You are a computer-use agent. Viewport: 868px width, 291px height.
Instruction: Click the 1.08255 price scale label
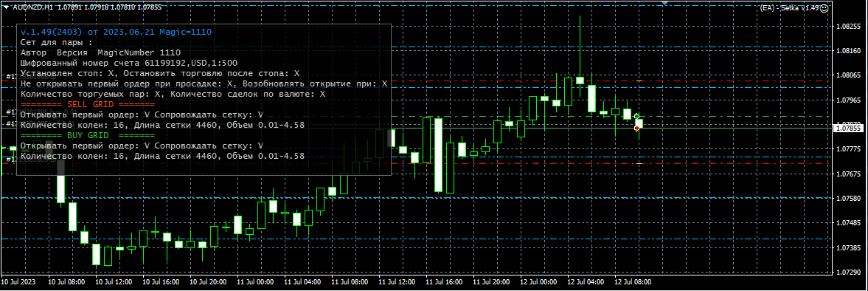coord(849,27)
